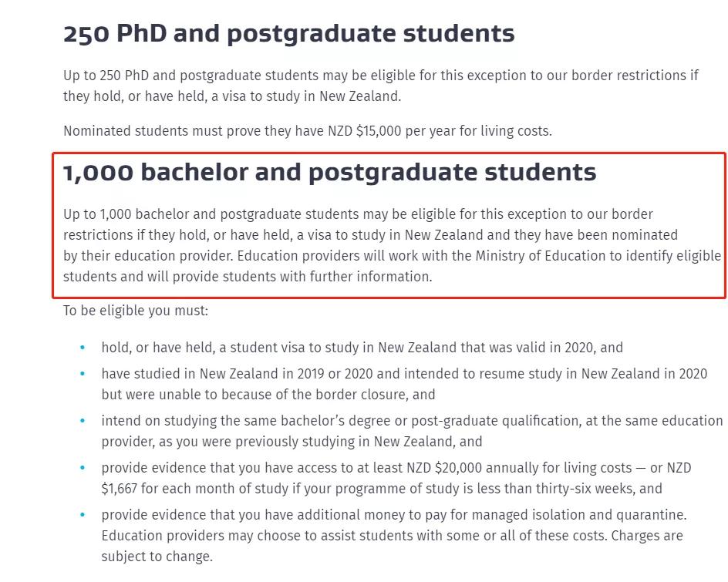728x582 pixels.
Task: Click the "1,000 bachelor and postgraduate students" heading
Action: [329, 173]
